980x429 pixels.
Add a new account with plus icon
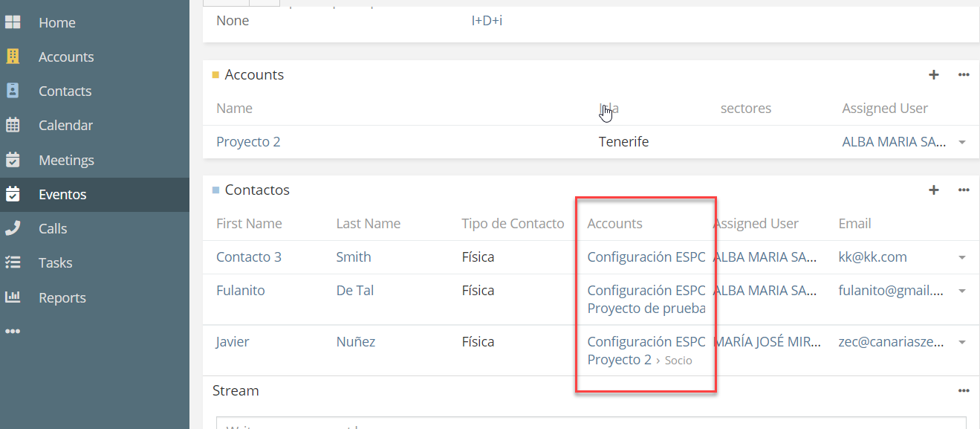point(934,74)
